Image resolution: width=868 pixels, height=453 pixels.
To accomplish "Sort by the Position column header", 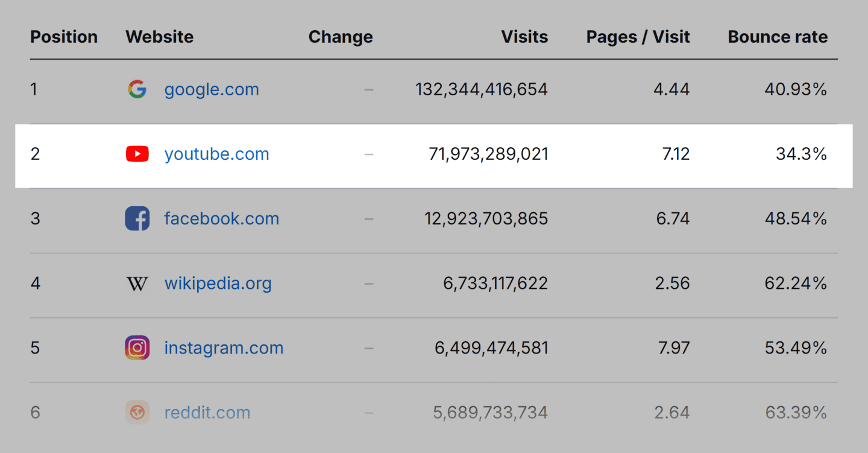I will [x=64, y=37].
